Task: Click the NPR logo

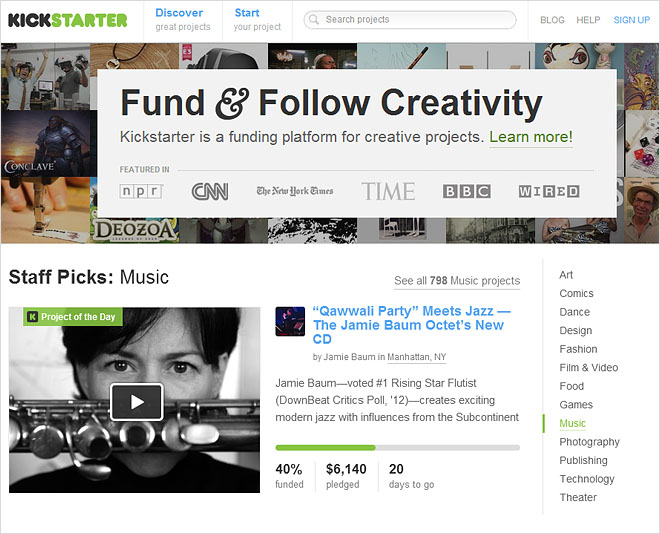Action: pos(140,191)
